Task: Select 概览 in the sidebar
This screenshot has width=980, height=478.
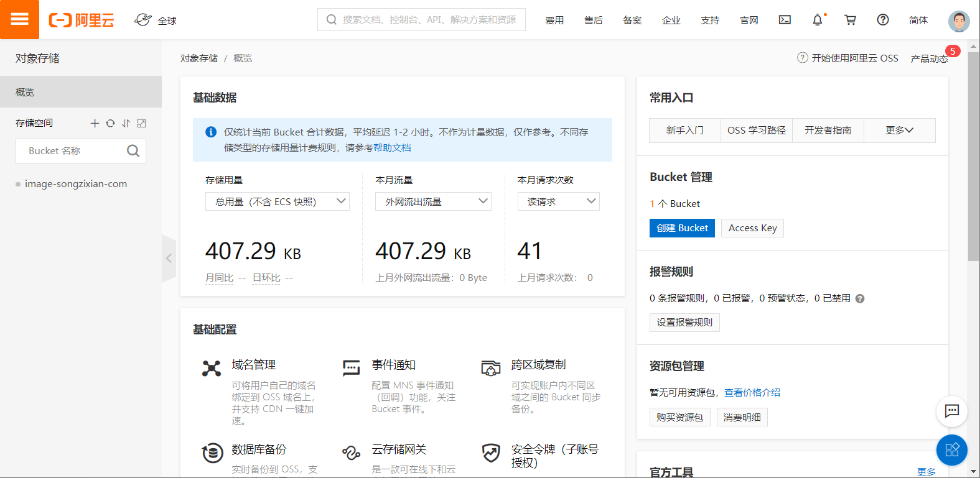Action: tap(81, 92)
